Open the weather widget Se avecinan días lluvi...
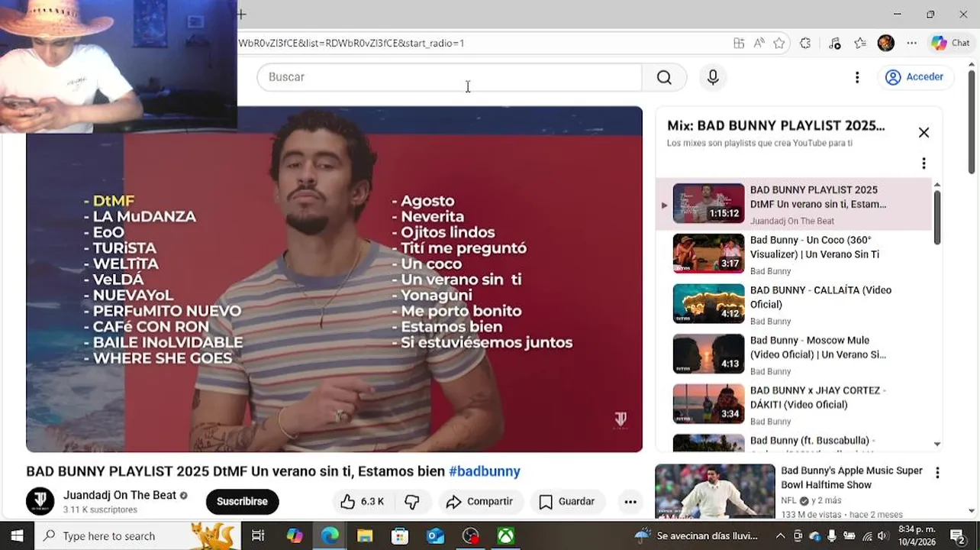The image size is (980, 550). click(696, 535)
